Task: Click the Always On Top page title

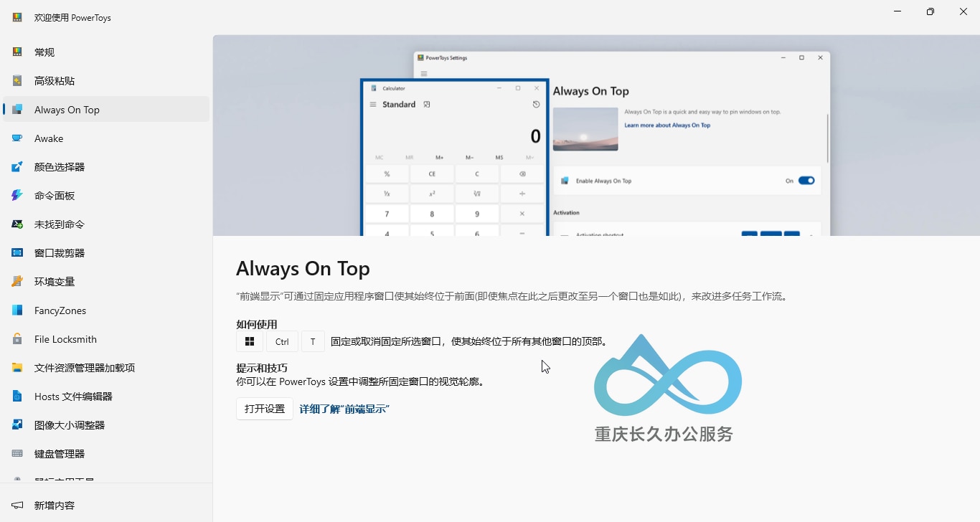Action: tap(303, 268)
